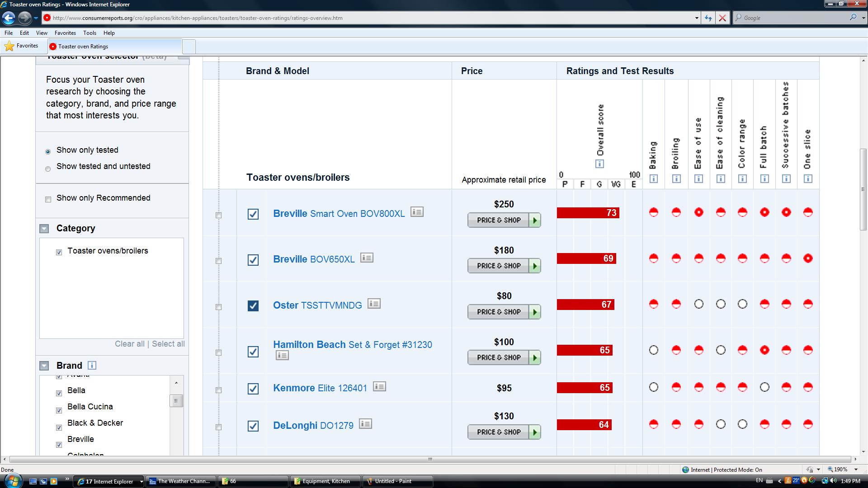
Task: Click the Windows Start orb
Action: tap(13, 481)
